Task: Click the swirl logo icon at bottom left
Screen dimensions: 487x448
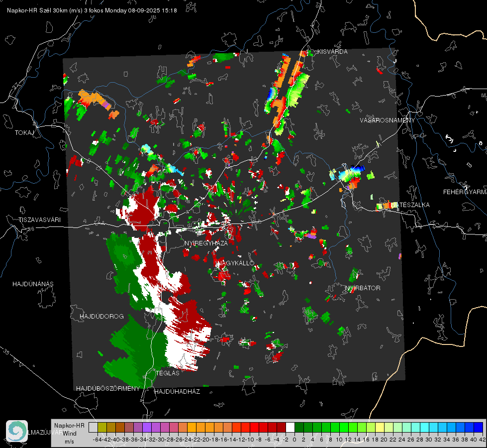Action: click(17, 431)
